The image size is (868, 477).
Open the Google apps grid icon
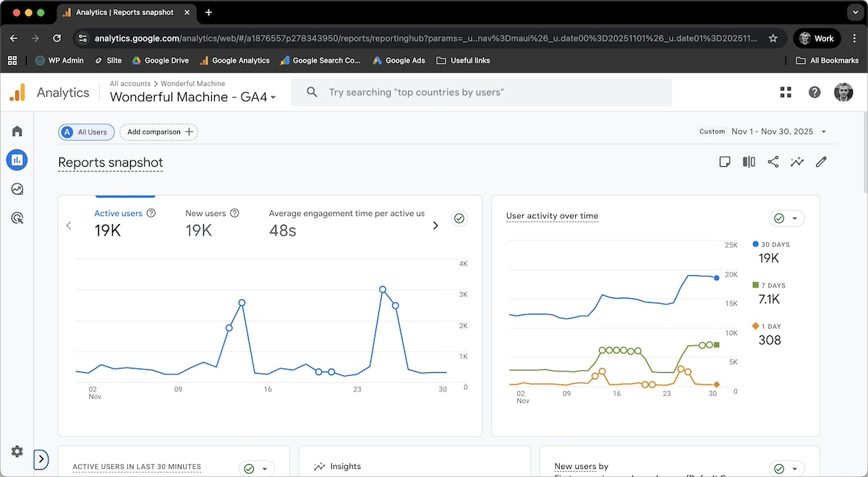[x=786, y=92]
